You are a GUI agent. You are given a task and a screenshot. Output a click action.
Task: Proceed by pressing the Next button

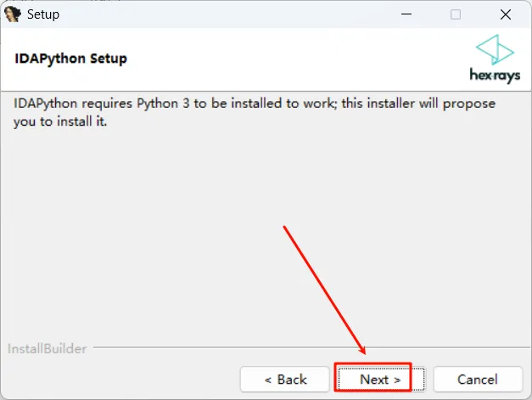pos(373,379)
